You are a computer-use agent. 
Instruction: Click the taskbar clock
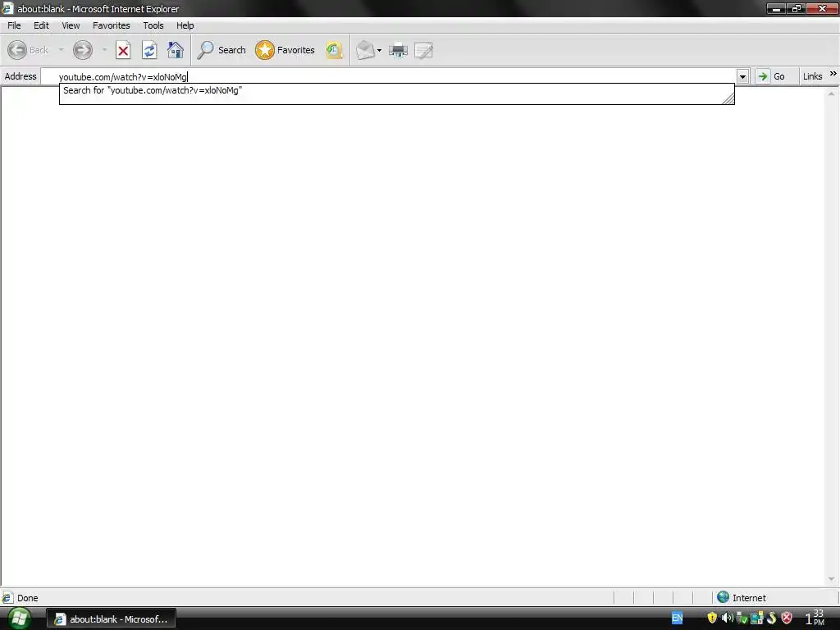pyautogui.click(x=815, y=619)
